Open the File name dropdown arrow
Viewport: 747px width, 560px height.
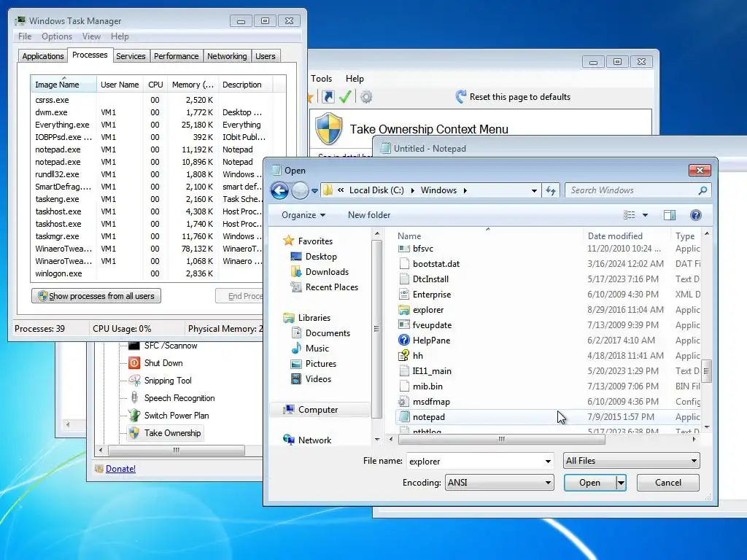pos(548,461)
